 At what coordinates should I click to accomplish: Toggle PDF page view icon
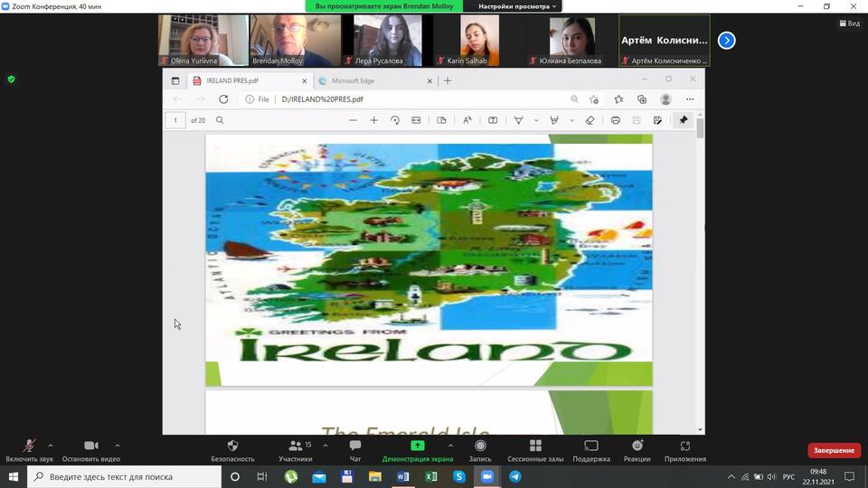pyautogui.click(x=441, y=120)
